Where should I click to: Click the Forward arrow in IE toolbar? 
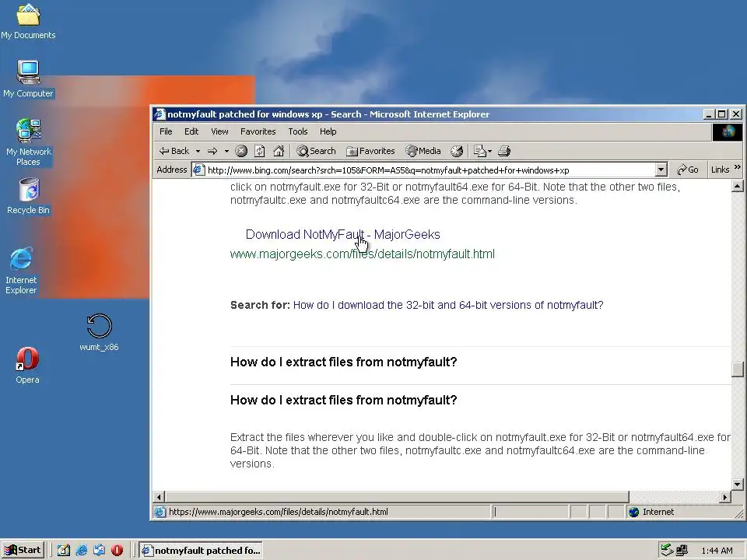[212, 151]
